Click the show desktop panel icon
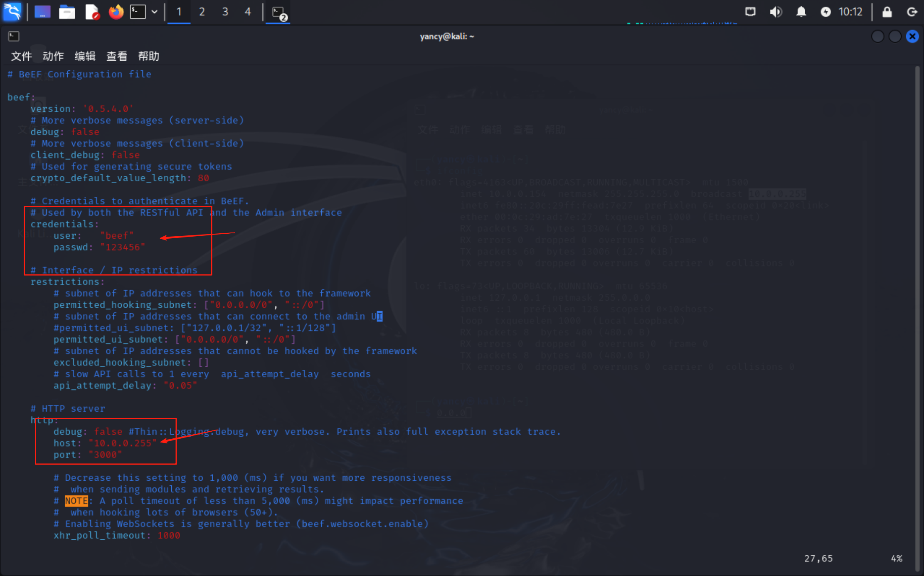 click(x=42, y=12)
